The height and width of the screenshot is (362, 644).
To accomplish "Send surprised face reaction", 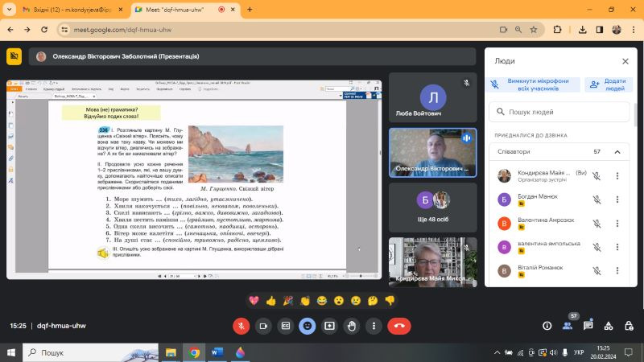I will (339, 301).
